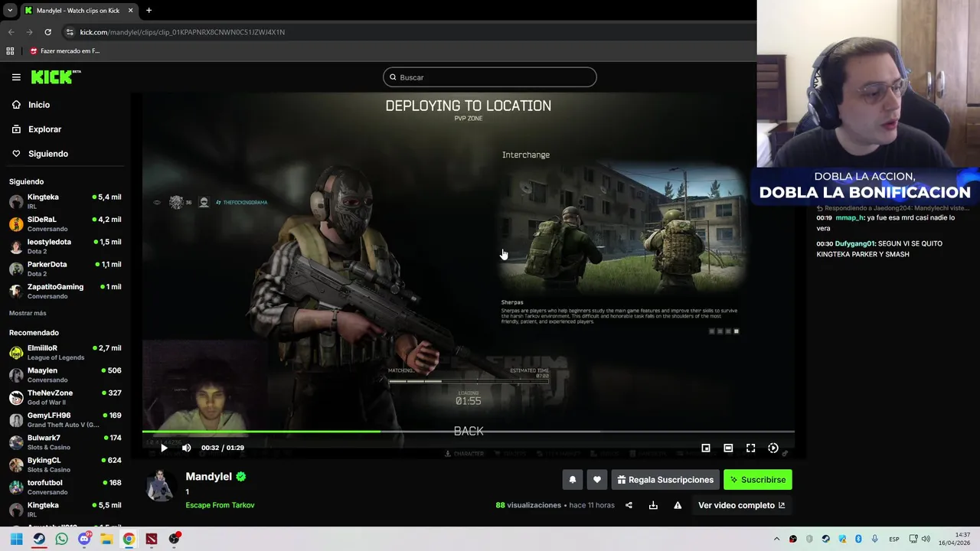Screen dimensions: 980x551
Task: Switch ESP keyboard language
Action: click(x=893, y=540)
